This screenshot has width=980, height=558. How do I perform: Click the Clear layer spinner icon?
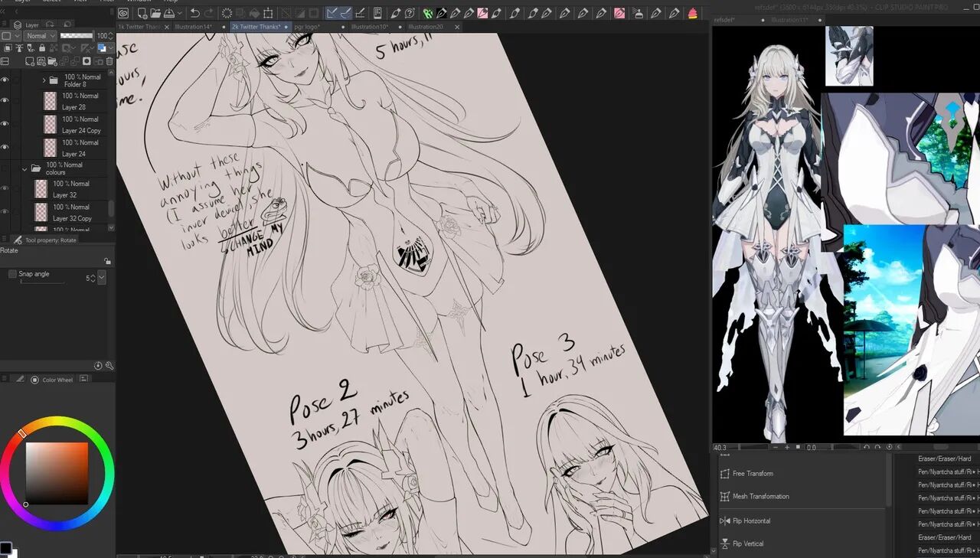(227, 13)
